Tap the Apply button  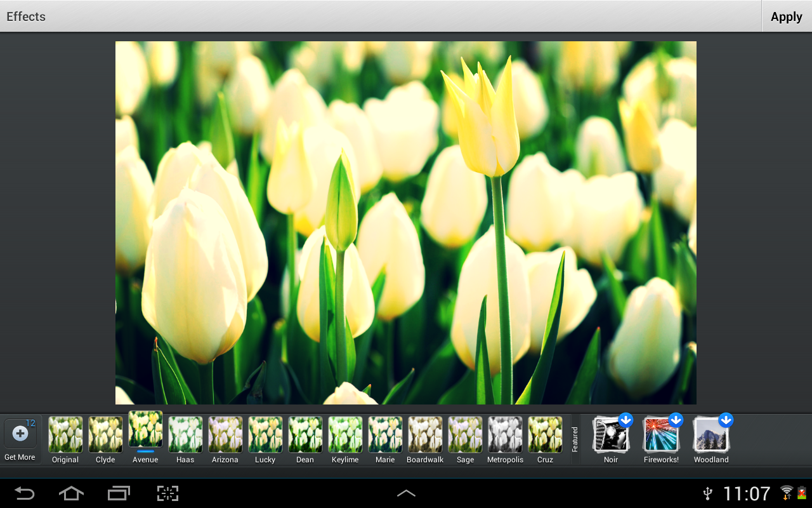787,17
